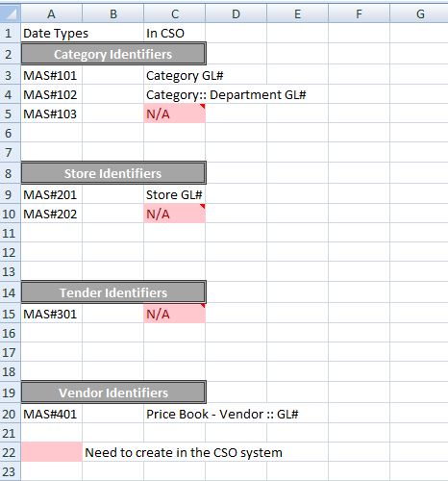This screenshot has height=481, width=448.
Task: Click the Select All corner triangle
Action: pyautogui.click(x=11, y=13)
